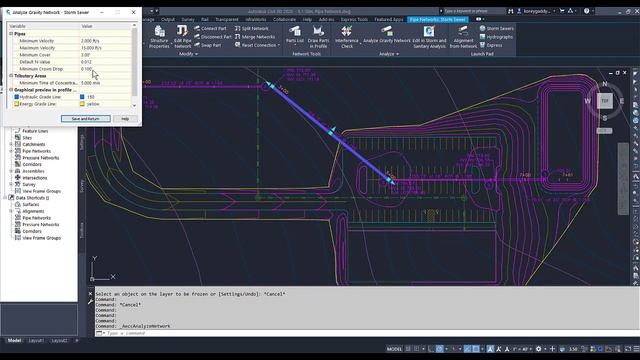Select the Connect Part command
The width and height of the screenshot is (640, 360).
210,28
